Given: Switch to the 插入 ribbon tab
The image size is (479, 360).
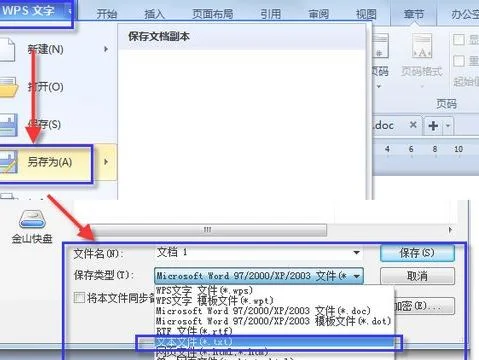Looking at the screenshot, I should [154, 14].
